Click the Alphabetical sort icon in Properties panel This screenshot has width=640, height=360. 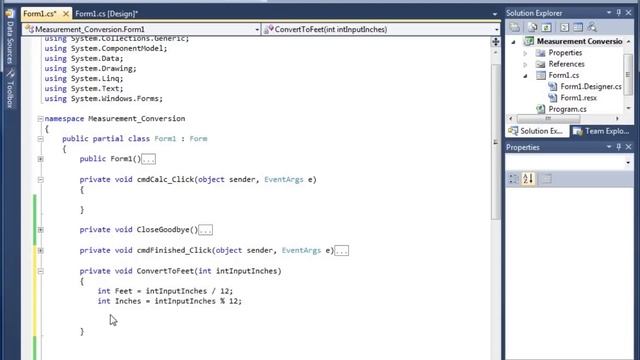(528, 179)
